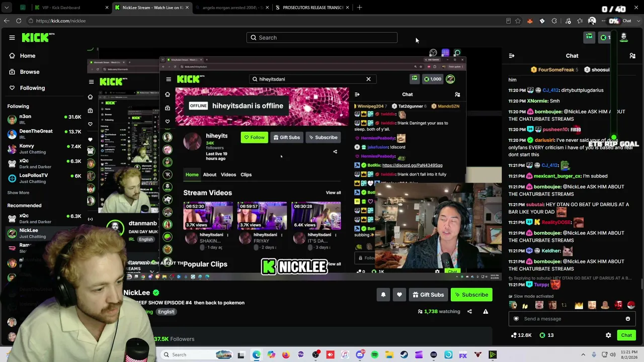Open Following in the Kick sidebar
This screenshot has width=644, height=362.
tap(32, 88)
